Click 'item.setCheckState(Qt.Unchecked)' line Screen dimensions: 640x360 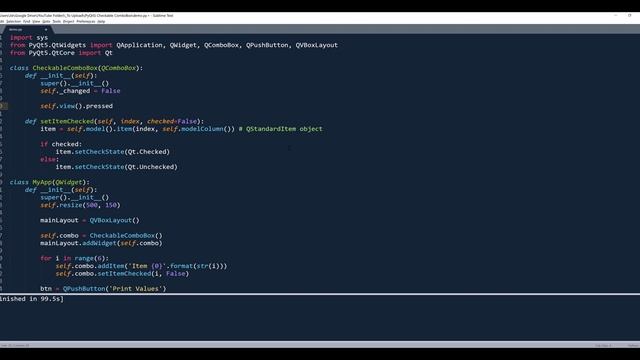(116, 167)
